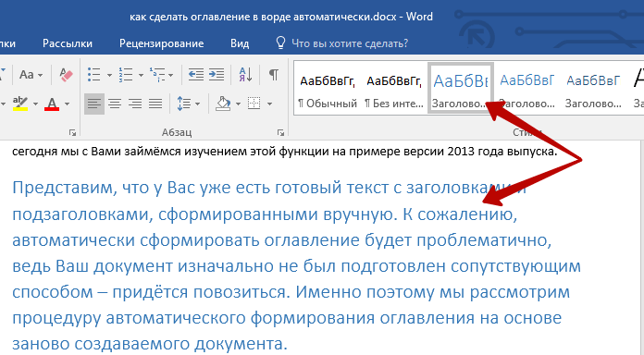This screenshot has width=644, height=355.
Task: Click the line 'автоматически сформировать оглавление'
Action: click(x=281, y=240)
